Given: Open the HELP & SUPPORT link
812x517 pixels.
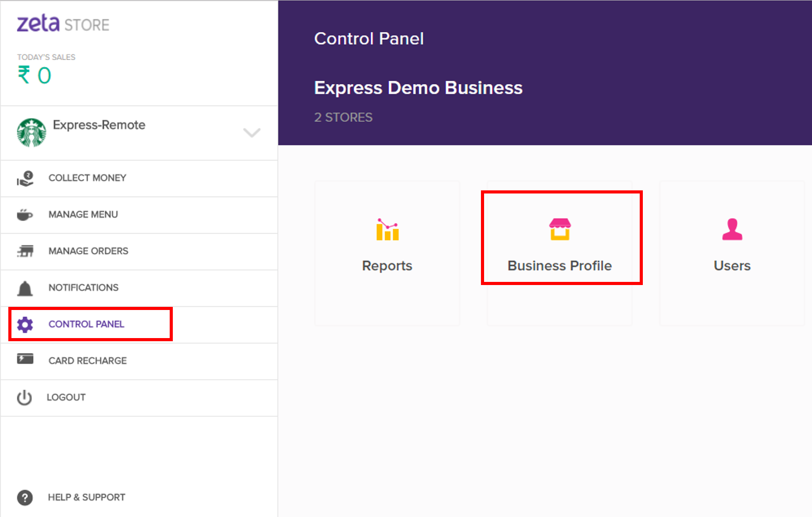Looking at the screenshot, I should 86,497.
